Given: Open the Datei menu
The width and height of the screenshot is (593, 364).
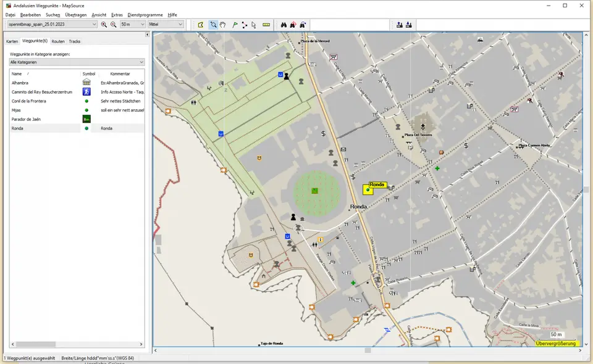Looking at the screenshot, I should tap(11, 15).
